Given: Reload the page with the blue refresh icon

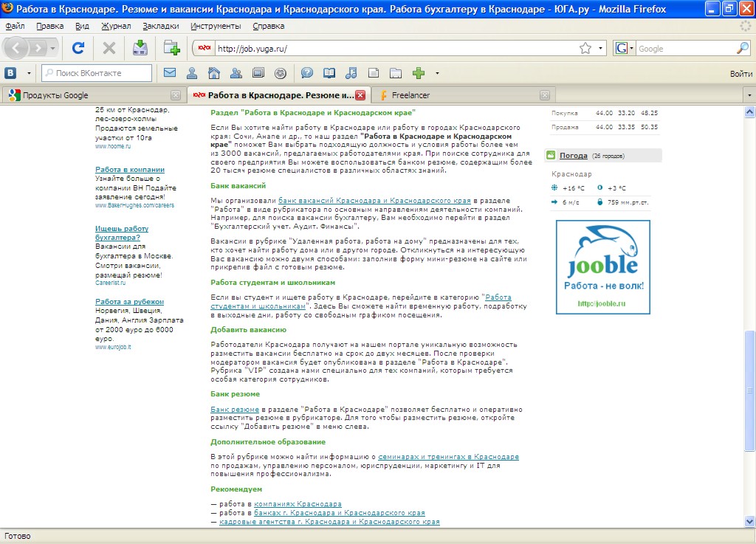Looking at the screenshot, I should (x=78, y=48).
